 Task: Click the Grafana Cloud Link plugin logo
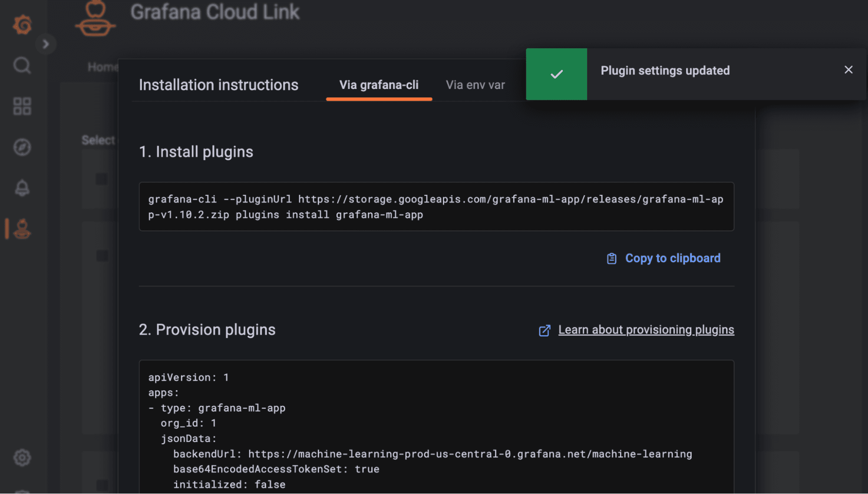(x=95, y=18)
